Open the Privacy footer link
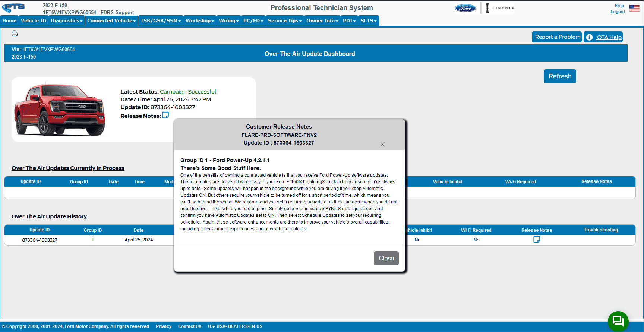 coord(164,326)
